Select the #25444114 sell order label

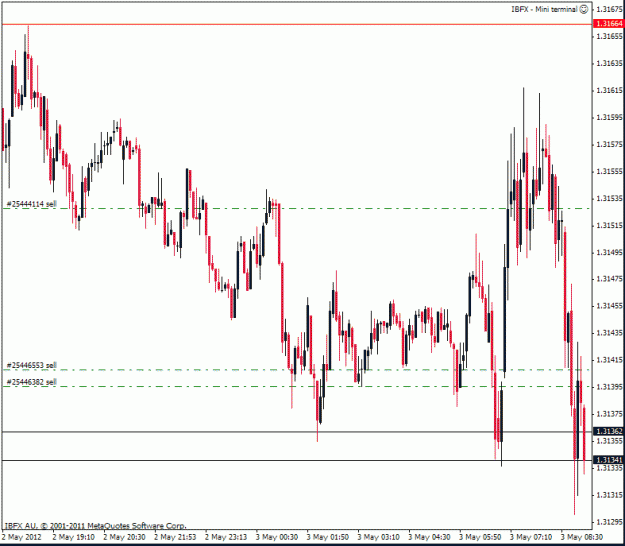click(x=31, y=204)
